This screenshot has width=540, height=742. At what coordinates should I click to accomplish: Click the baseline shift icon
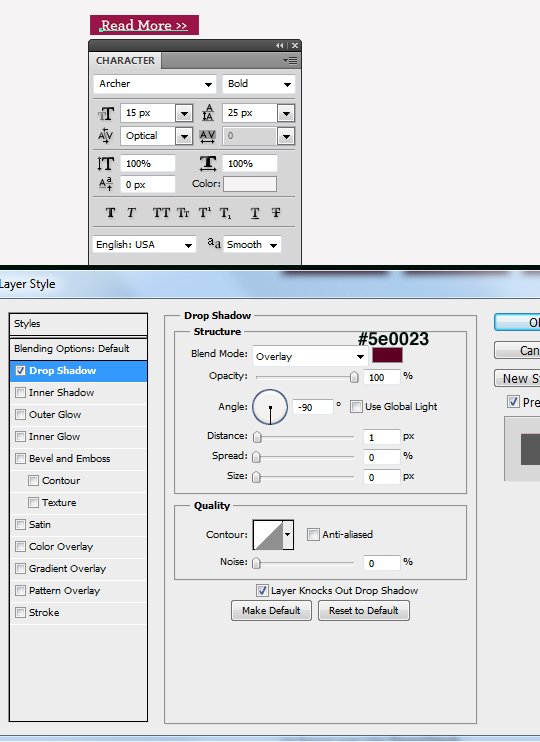click(106, 184)
